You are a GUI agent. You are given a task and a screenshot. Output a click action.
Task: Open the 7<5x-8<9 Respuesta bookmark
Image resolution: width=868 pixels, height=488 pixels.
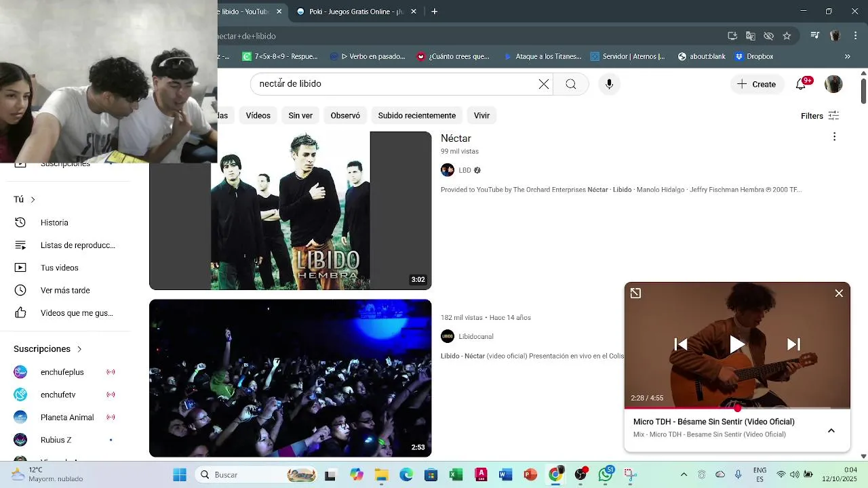coord(280,56)
